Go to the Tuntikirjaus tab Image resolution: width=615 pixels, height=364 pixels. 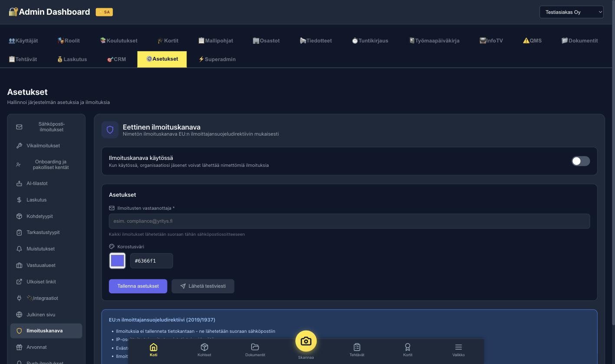click(x=370, y=41)
